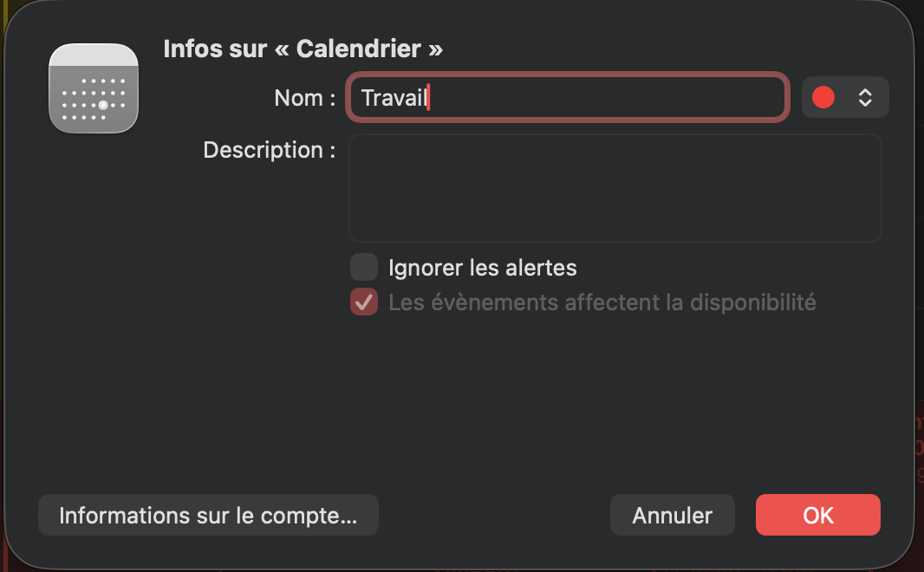This screenshot has width=924, height=572.
Task: Enable the "Ignorer les alertes" checkbox
Action: point(364,267)
